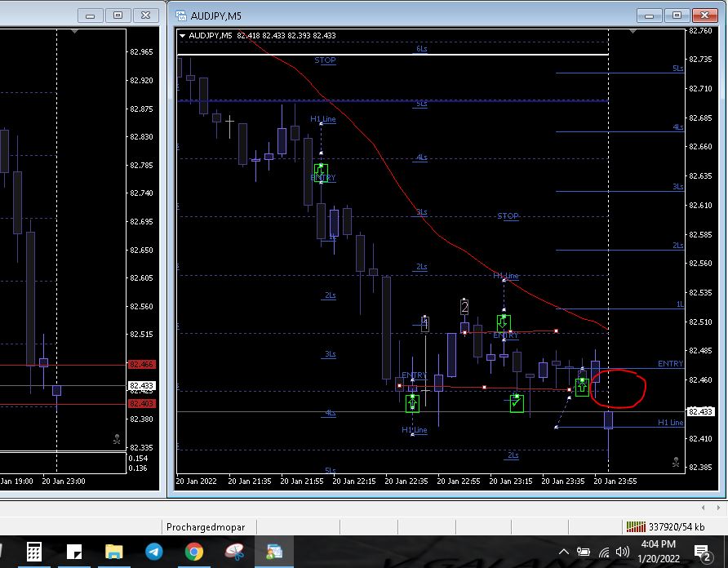Select the active MetaTrader taskbar icon
Image resolution: width=728 pixels, height=568 pixels.
274,552
